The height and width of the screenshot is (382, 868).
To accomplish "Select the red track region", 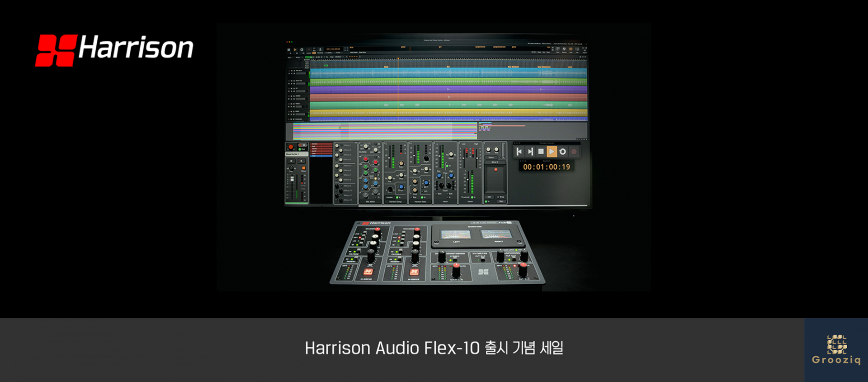I will (x=448, y=97).
